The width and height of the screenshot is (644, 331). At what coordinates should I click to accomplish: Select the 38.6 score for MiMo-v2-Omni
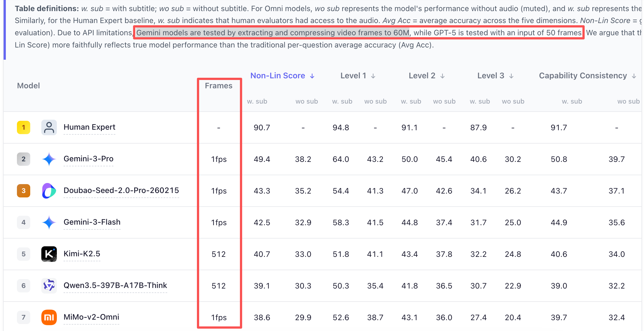point(262,318)
